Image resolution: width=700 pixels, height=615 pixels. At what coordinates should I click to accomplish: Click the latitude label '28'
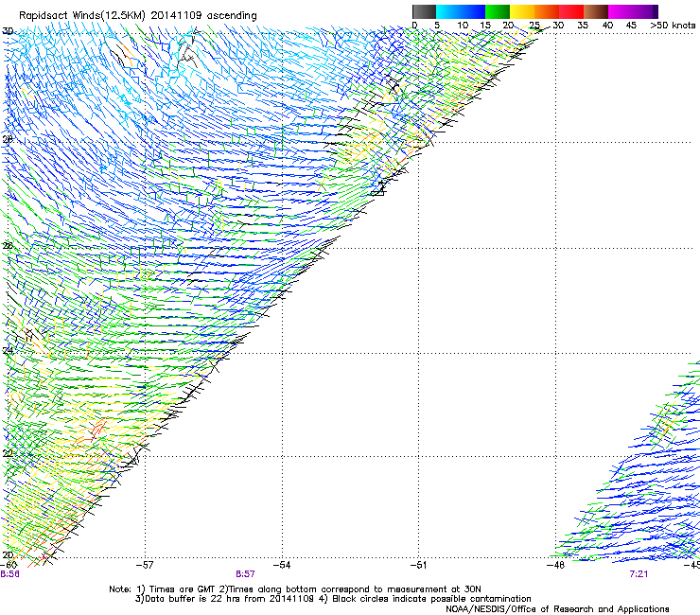[x=8, y=139]
